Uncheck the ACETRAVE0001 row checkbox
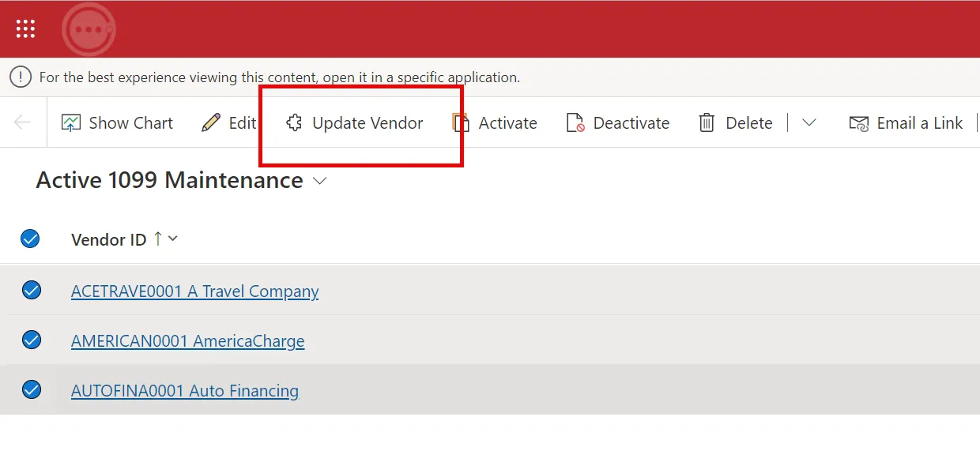980x466 pixels. point(32,291)
